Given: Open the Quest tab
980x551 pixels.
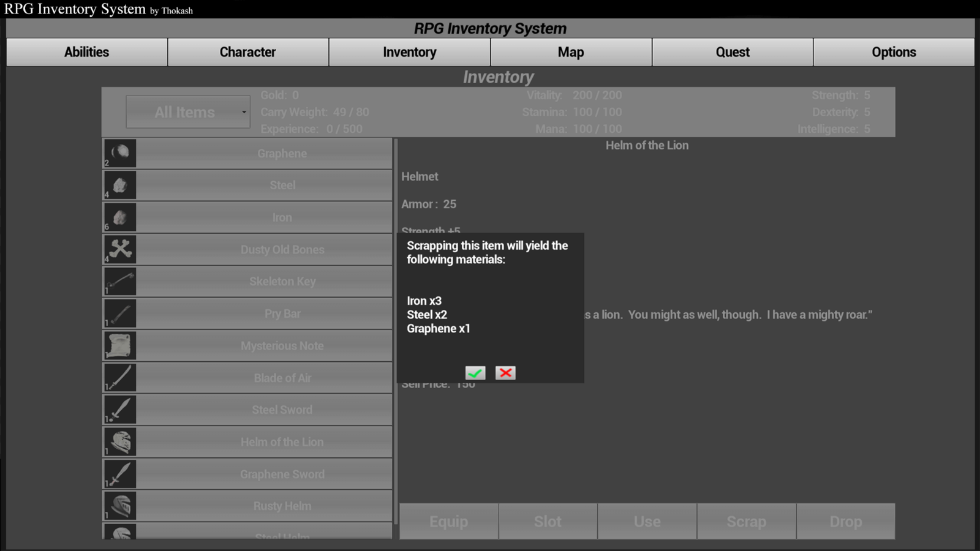Looking at the screenshot, I should click(732, 52).
